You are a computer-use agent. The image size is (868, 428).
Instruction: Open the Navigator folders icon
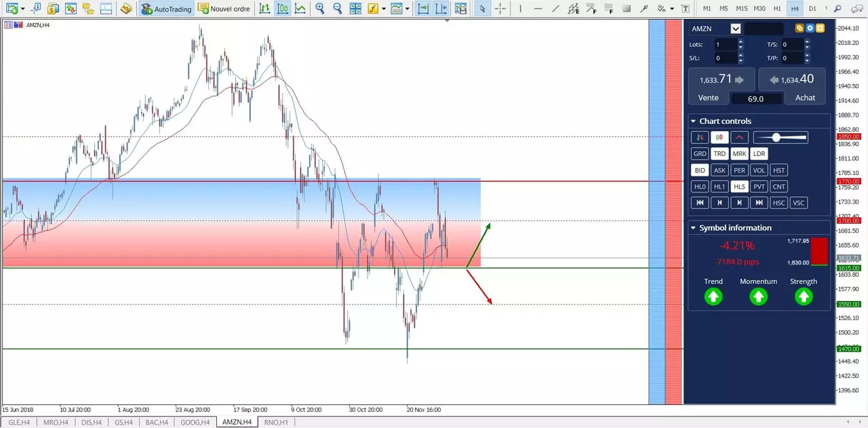[88, 9]
